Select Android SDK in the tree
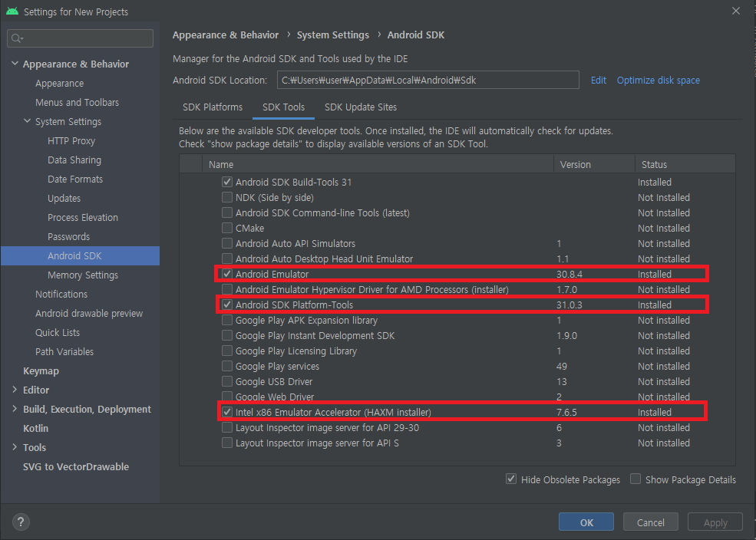This screenshot has height=540, width=756. click(x=80, y=255)
